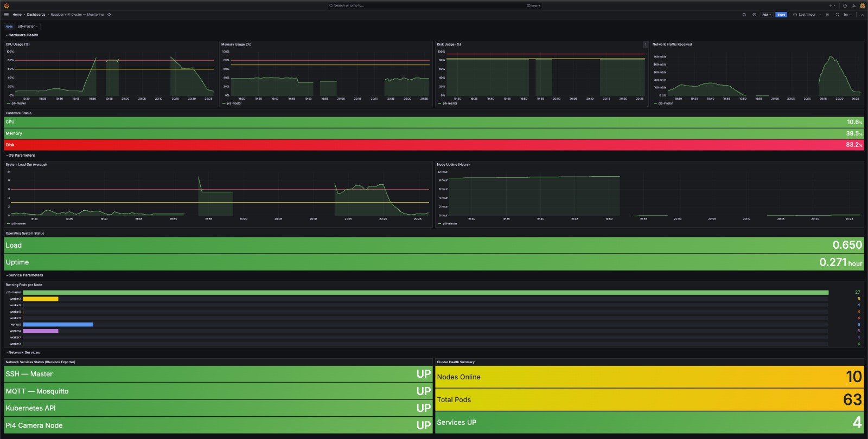Click the MQTT — Mosquitto UP tile

point(218,391)
